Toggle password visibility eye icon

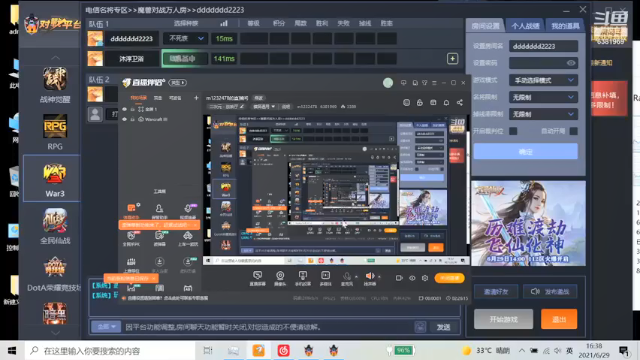coord(571,63)
